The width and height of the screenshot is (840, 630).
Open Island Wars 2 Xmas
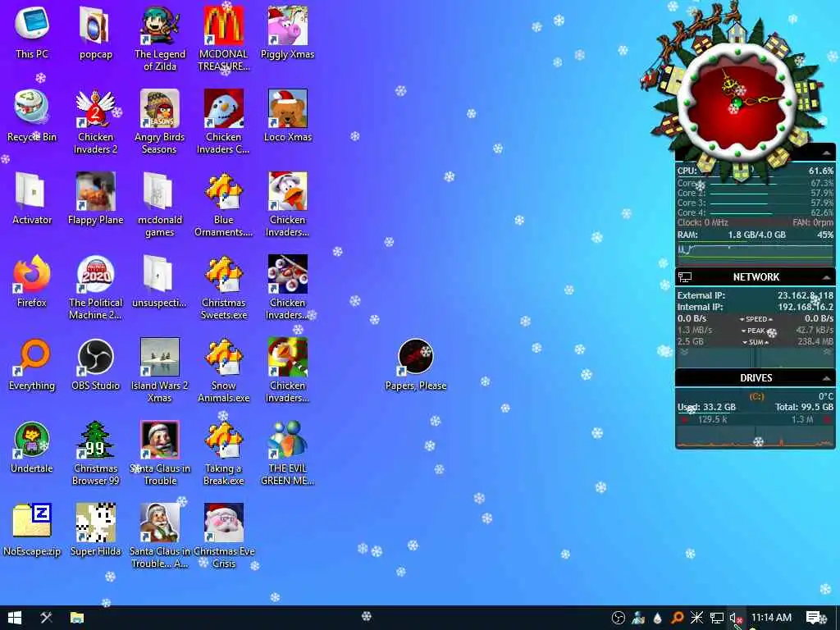tap(160, 371)
